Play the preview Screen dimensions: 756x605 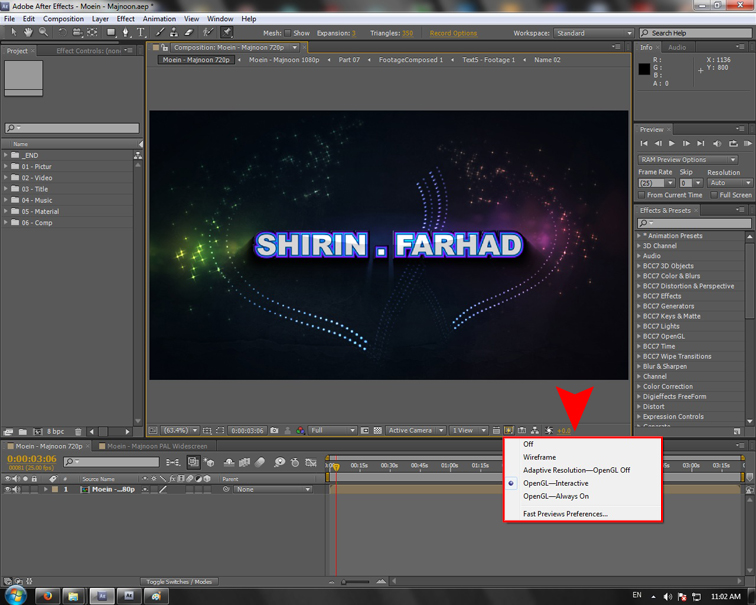pyautogui.click(x=672, y=143)
